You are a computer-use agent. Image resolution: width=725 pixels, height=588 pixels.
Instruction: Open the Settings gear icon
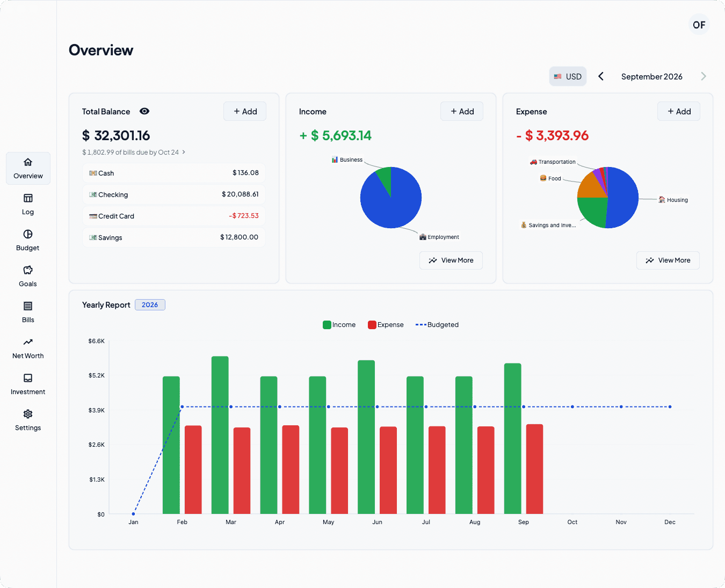tap(28, 414)
